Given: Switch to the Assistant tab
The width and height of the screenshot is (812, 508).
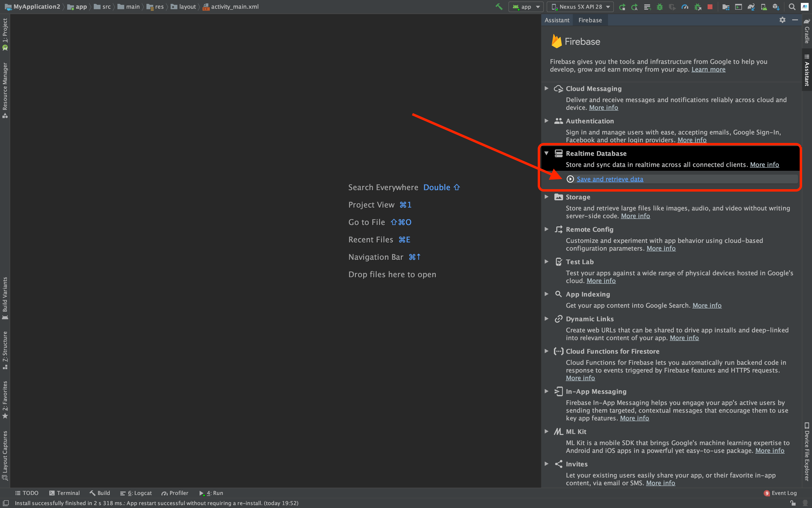Looking at the screenshot, I should (x=557, y=20).
